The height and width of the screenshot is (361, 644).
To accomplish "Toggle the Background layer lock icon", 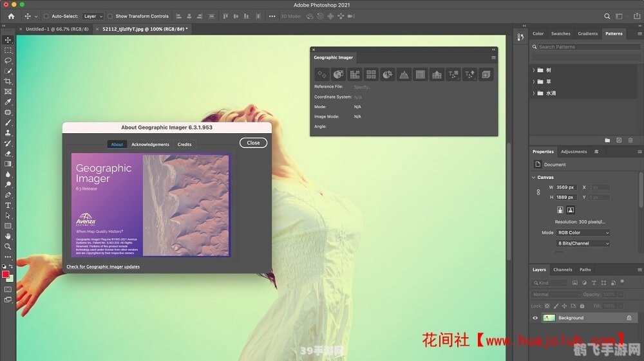I will pyautogui.click(x=629, y=318).
